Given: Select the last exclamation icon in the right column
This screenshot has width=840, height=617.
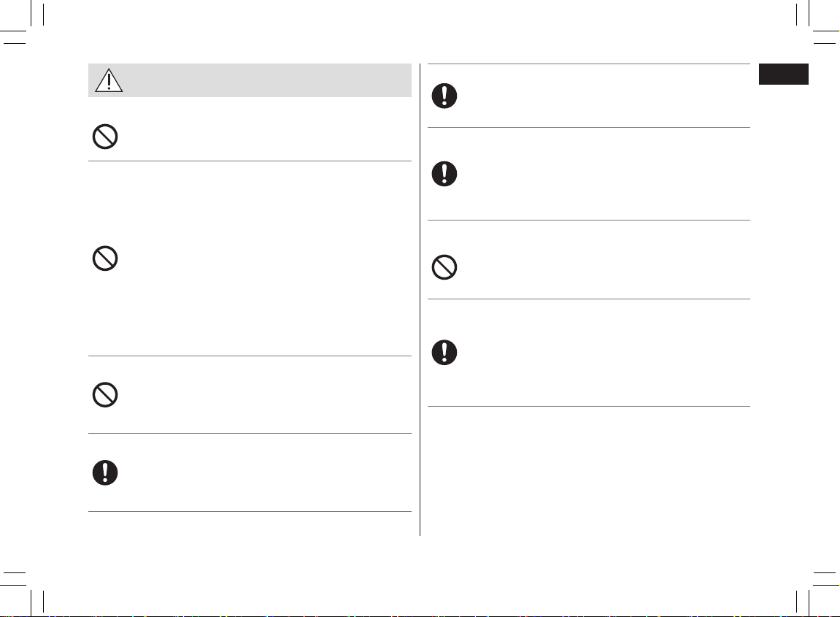Looking at the screenshot, I should 444,352.
